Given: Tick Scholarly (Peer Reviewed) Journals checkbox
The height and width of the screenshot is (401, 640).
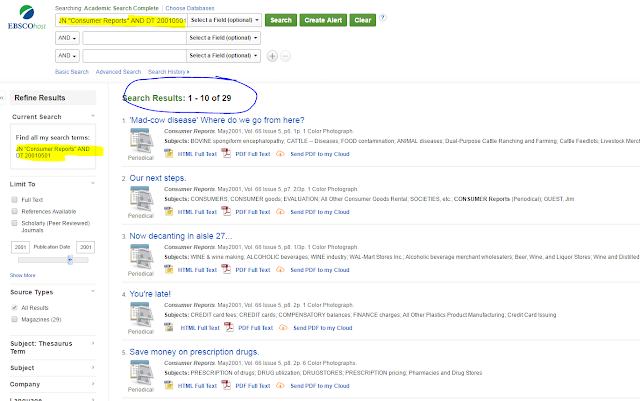Looking at the screenshot, I should coord(14,223).
